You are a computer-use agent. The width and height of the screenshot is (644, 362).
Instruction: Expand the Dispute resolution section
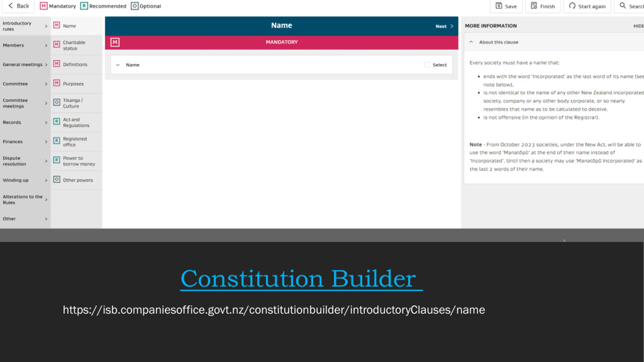click(25, 161)
